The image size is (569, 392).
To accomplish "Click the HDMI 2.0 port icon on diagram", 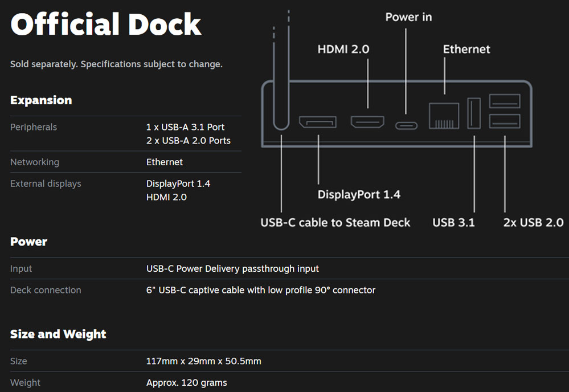I will coord(367,121).
